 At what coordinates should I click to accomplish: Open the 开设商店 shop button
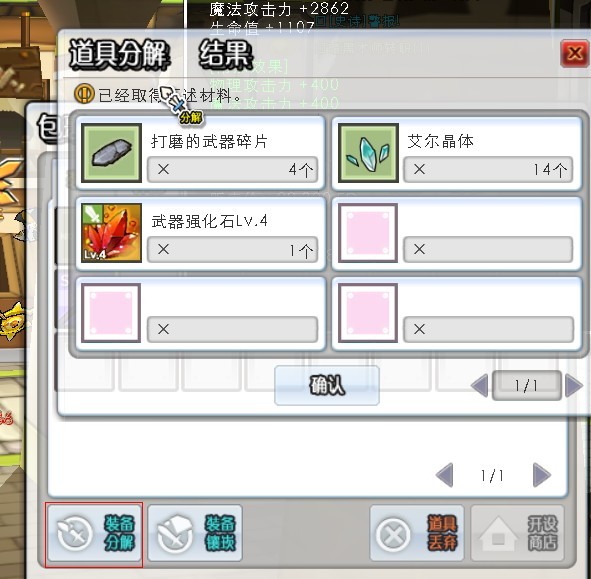coord(518,533)
